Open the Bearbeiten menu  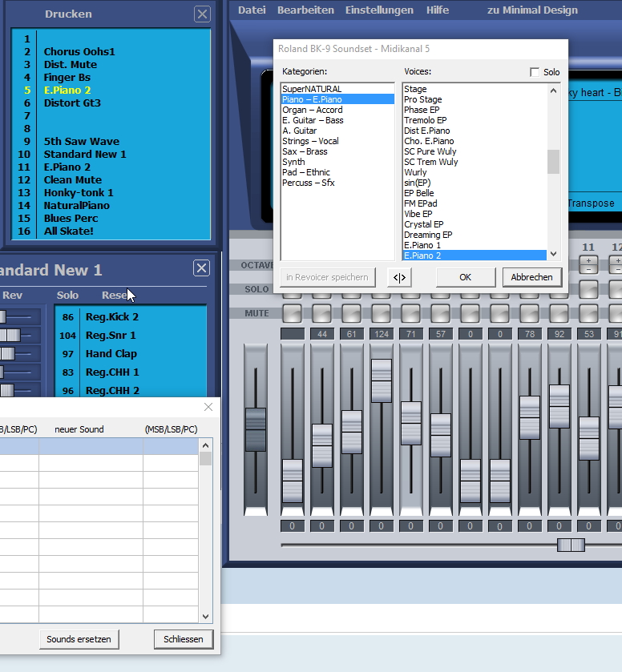[x=305, y=10]
